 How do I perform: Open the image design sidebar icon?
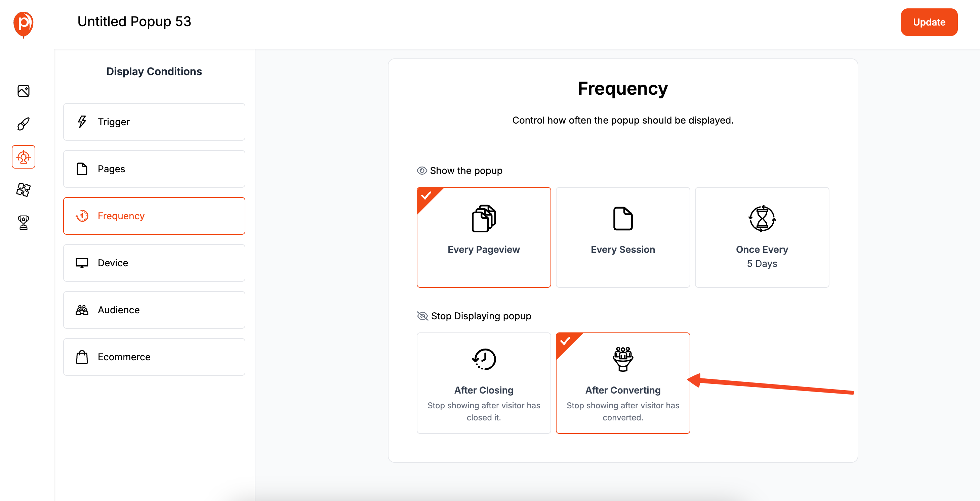coord(24,91)
